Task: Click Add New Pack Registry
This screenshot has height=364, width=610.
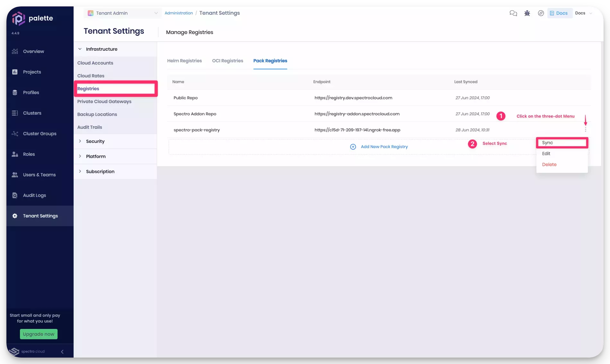Action: click(384, 146)
